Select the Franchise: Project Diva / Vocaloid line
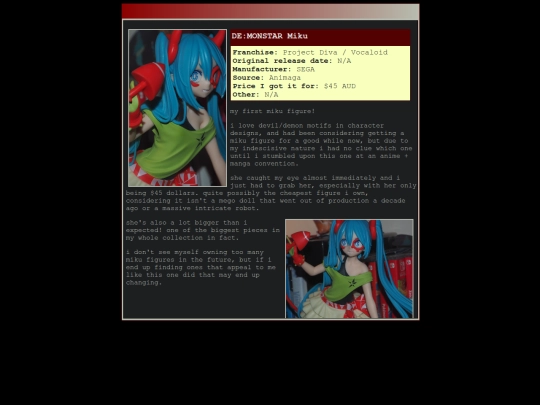This screenshot has height=405, width=540. 310,52
